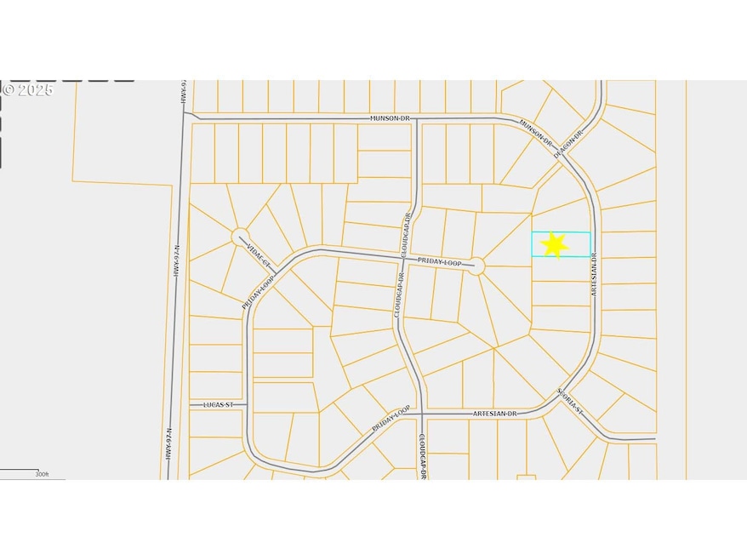Viewport: 747px width, 560px height.
Task: Click PRIDAY-LOOP label beside central cul-de-sac
Action: (439, 263)
